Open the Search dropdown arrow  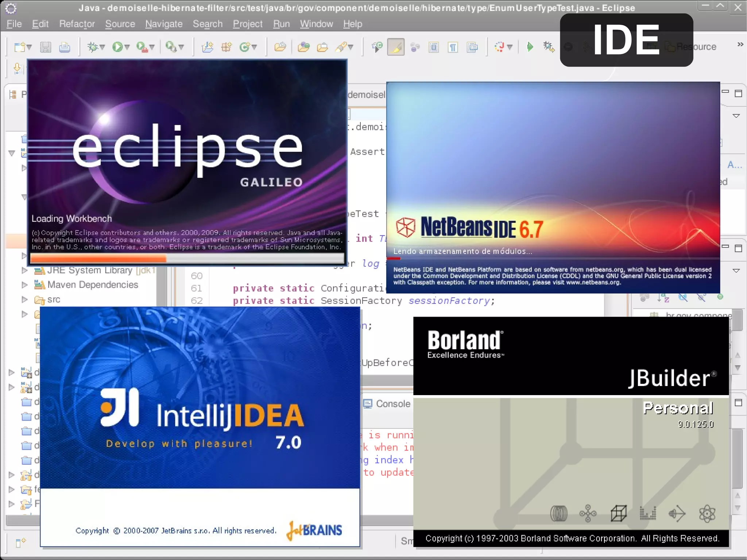coord(351,47)
